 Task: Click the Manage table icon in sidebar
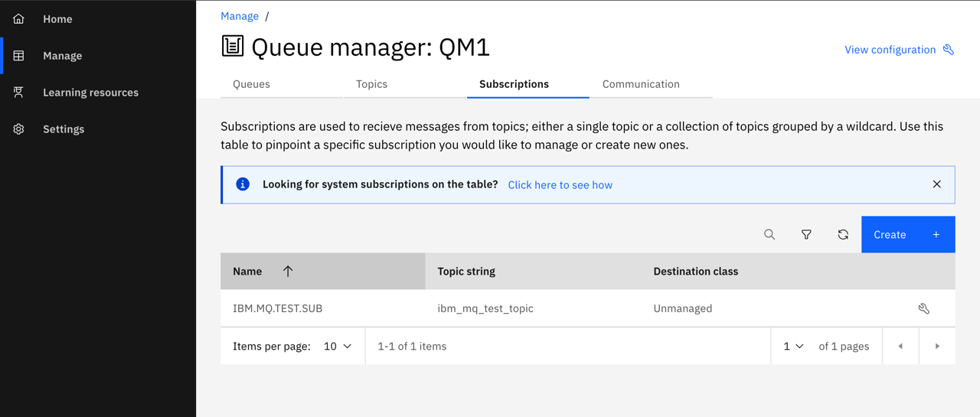click(19, 56)
